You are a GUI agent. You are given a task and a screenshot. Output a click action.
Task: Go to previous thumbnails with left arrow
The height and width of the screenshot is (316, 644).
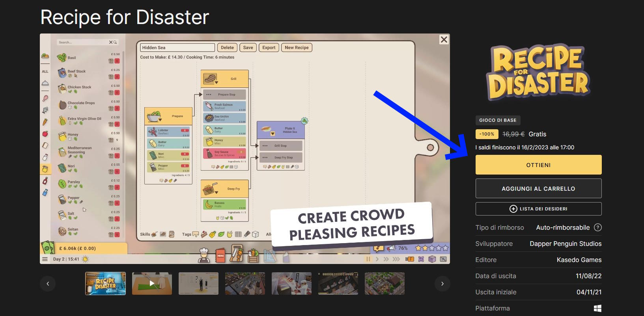(x=48, y=284)
